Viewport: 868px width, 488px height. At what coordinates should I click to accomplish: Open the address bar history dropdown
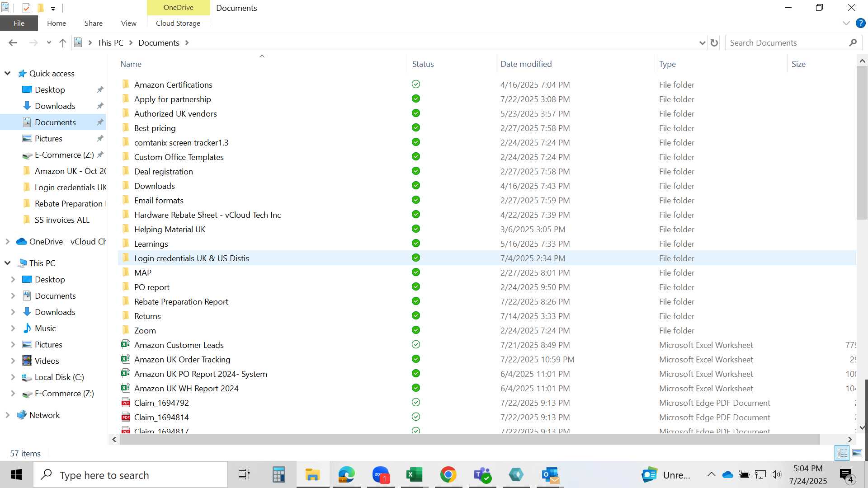point(702,43)
